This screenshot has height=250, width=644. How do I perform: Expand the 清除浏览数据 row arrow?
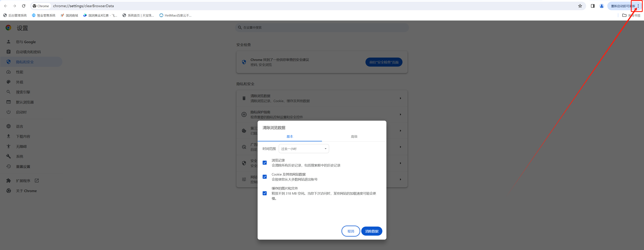(x=400, y=98)
